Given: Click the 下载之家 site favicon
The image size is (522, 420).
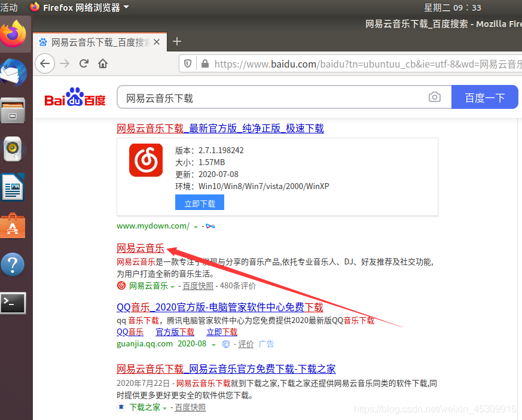Looking at the screenshot, I should (121, 407).
